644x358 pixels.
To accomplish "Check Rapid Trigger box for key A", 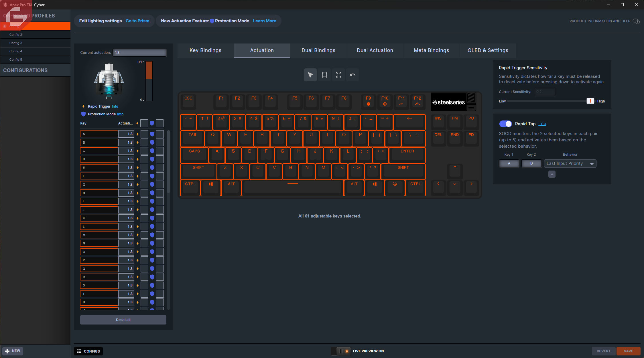I will click(x=144, y=134).
